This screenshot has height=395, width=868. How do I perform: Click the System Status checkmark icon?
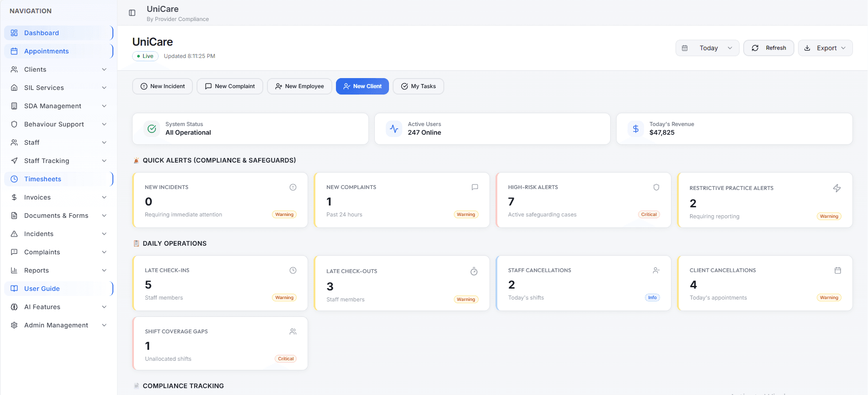point(152,129)
